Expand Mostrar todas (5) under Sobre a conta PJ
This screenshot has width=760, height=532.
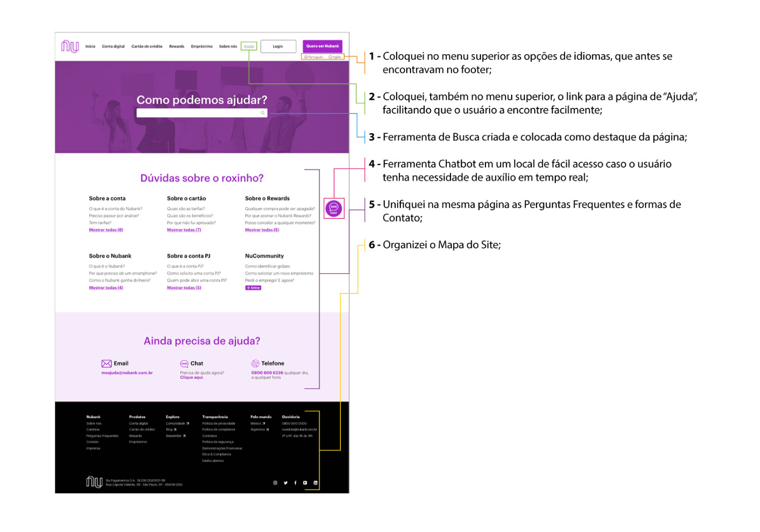click(x=184, y=288)
